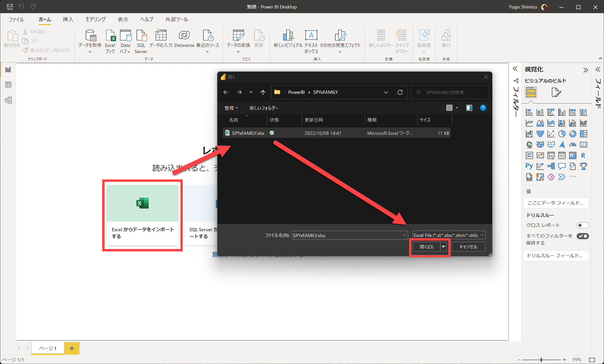
Task: Click the zoom slider in status bar
Action: tap(541, 360)
